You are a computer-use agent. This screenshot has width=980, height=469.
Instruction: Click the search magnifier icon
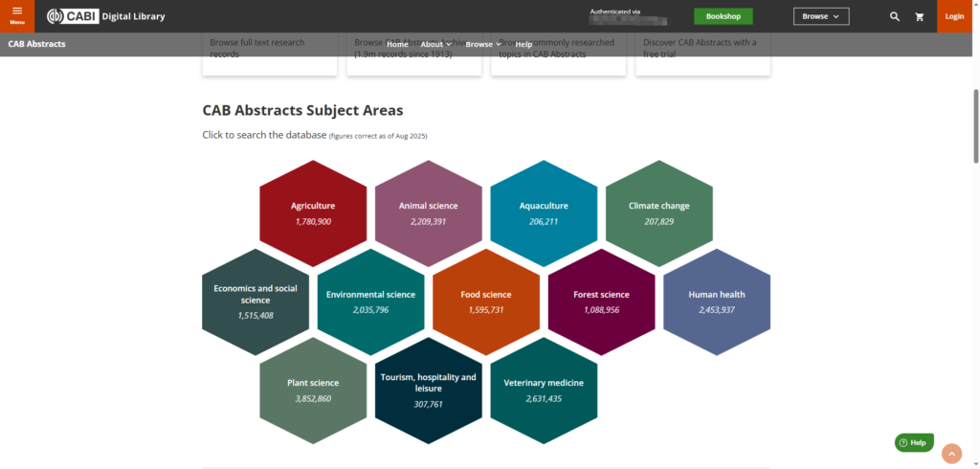pos(895,16)
